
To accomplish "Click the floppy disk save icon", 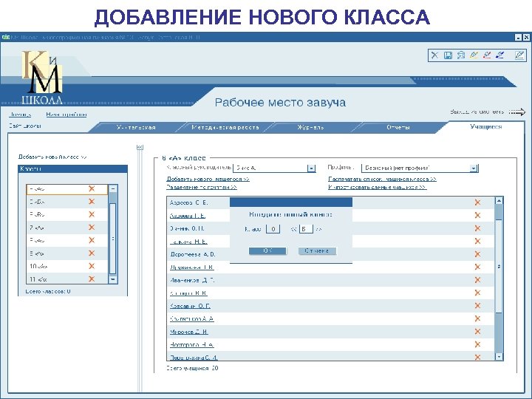I will click(448, 55).
